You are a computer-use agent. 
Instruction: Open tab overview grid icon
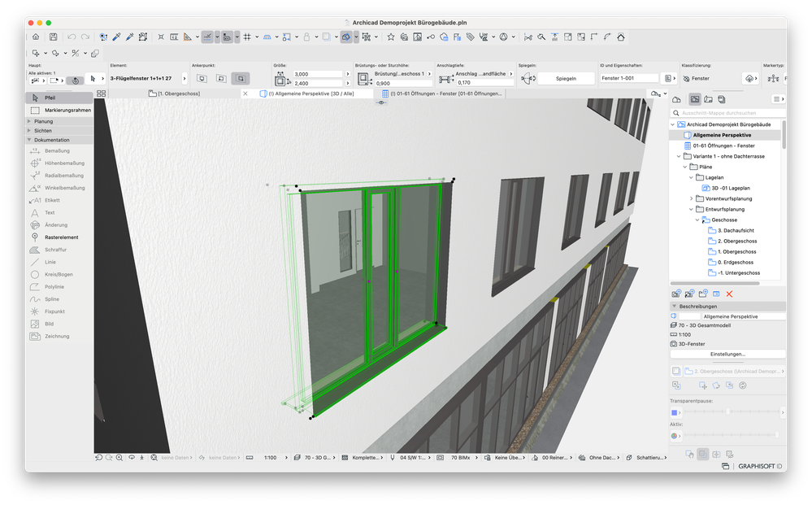tap(101, 94)
